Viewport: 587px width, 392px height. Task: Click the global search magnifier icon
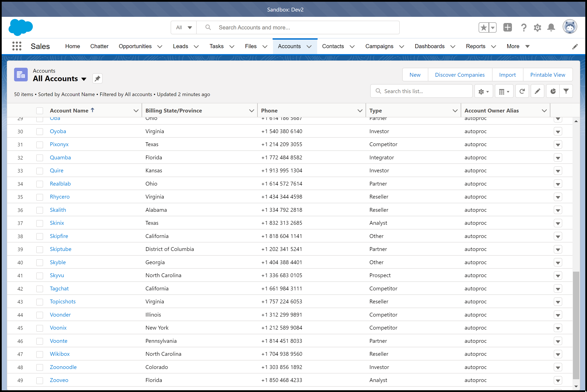tap(208, 27)
